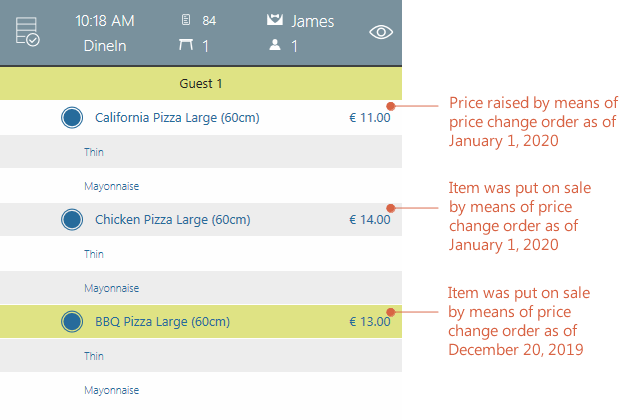Select the California Pizza radio circle
Viewport: 630px width, 420px height.
click(x=71, y=118)
